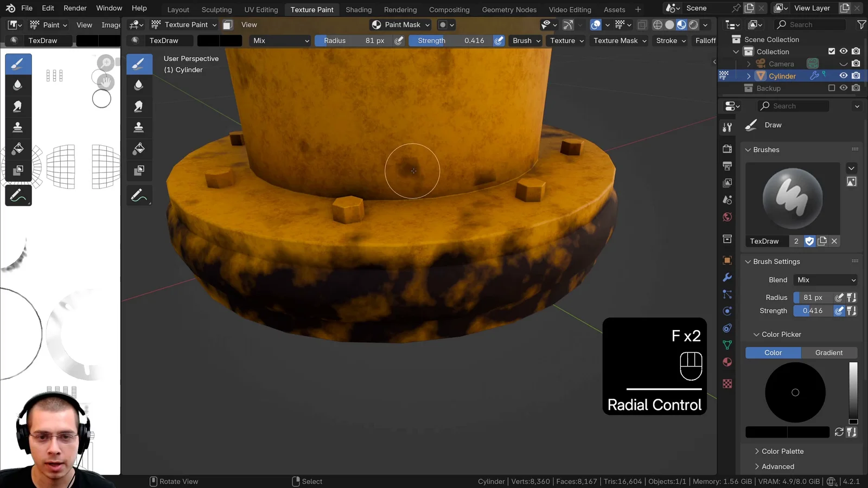Toggle the TexDraw brush fake user shield
The height and width of the screenshot is (488, 868).
809,241
